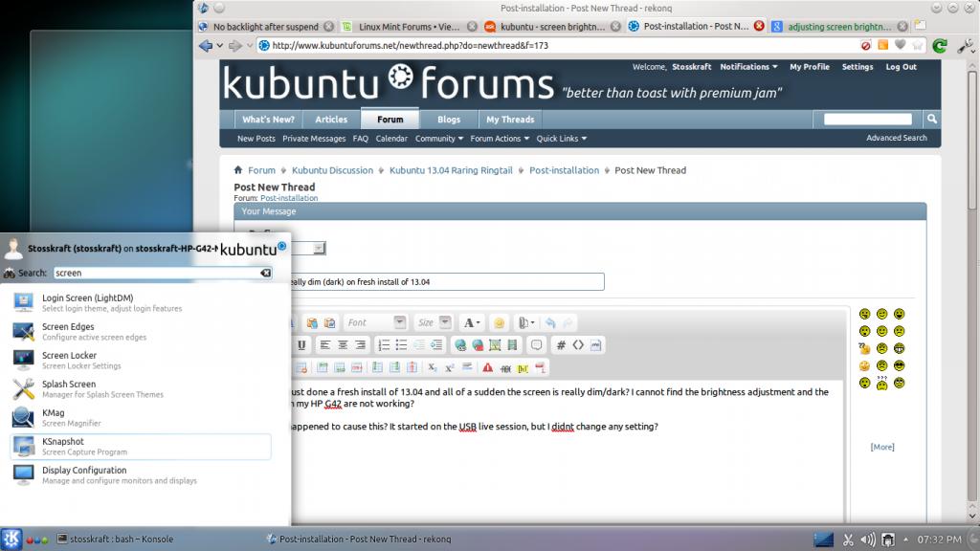Expand the Font dropdown in editor
The height and width of the screenshot is (551, 980).
[x=399, y=322]
